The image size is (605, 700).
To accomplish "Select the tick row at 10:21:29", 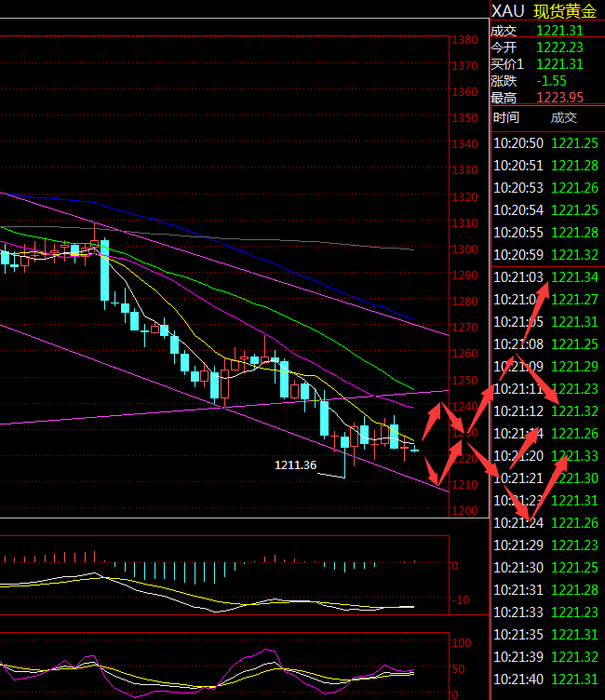I will [545, 545].
